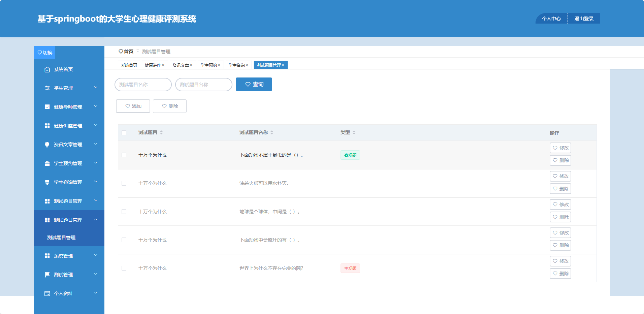Open 个人中心 in the header
The image size is (644, 314).
[551, 19]
